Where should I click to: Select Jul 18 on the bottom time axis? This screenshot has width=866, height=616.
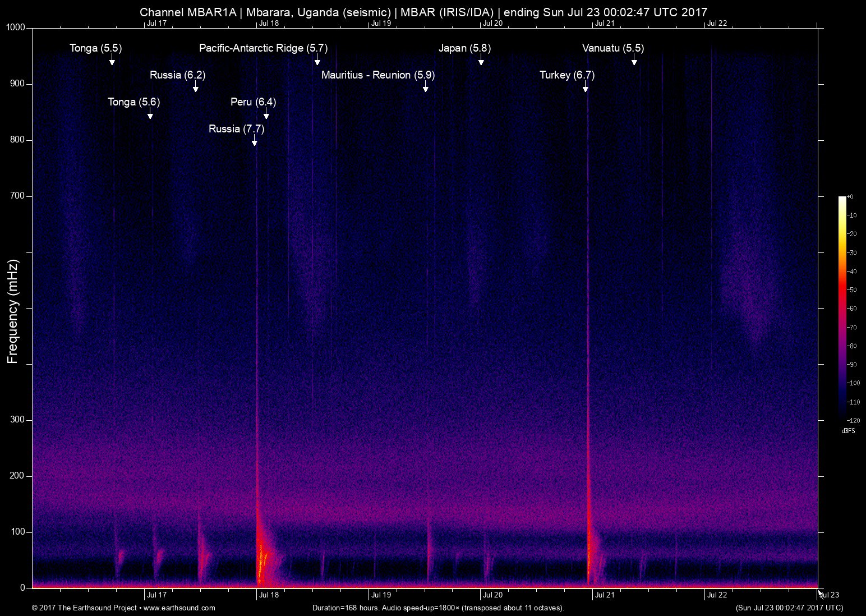pos(269,595)
